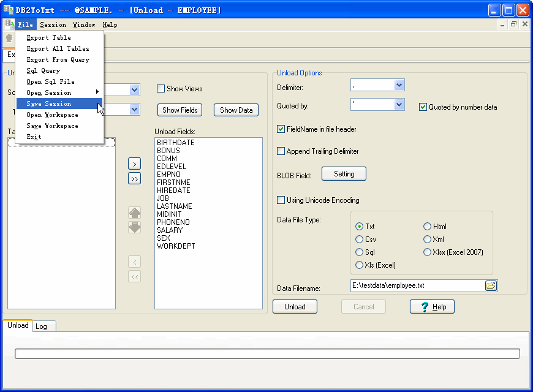
Task: Click the move-all-right double arrow button
Action: pyautogui.click(x=135, y=178)
